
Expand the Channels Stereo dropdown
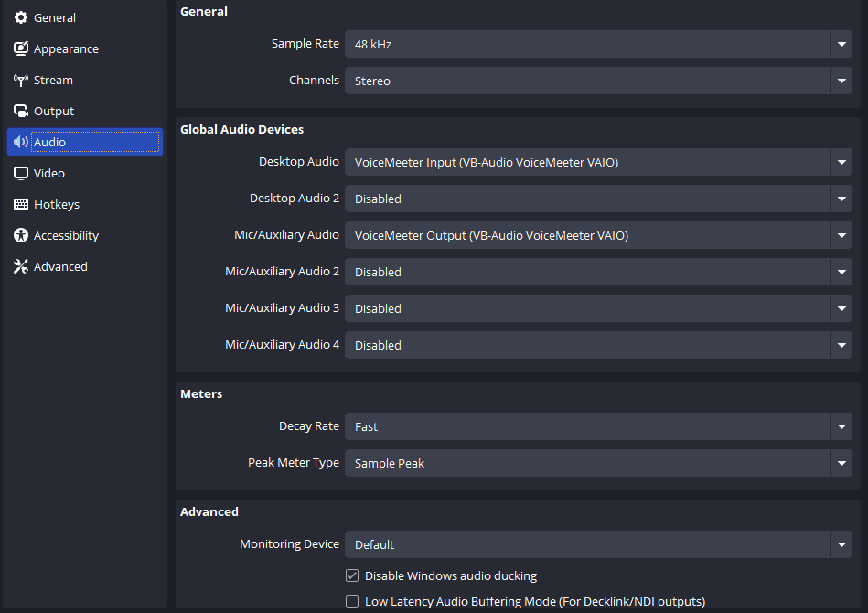[598, 81]
